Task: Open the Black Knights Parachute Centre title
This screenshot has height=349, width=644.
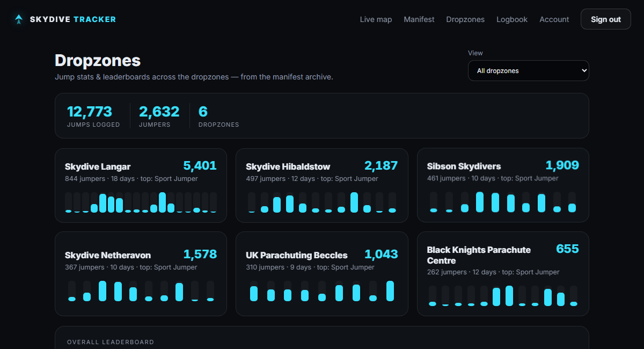Action: pos(479,256)
